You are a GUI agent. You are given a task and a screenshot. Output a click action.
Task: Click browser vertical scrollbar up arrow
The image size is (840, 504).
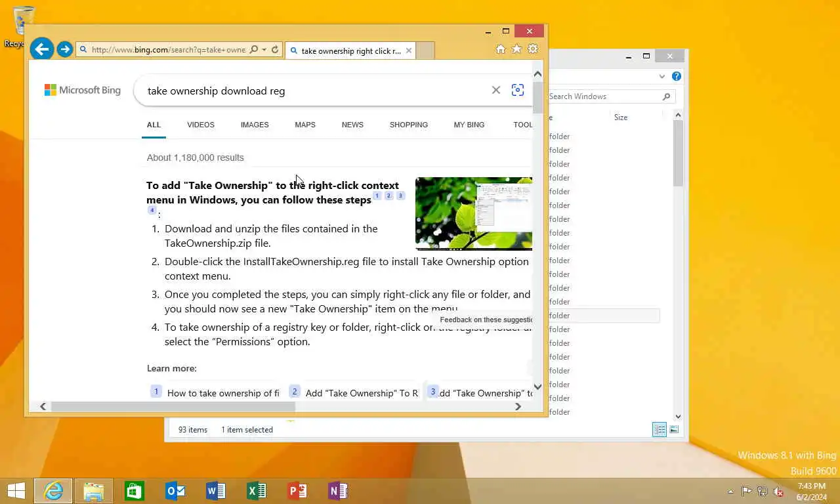(537, 73)
